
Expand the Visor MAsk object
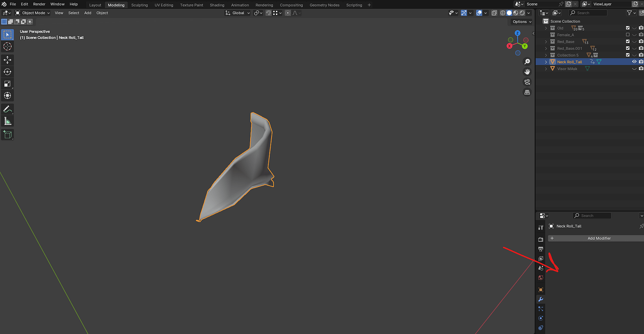click(546, 69)
